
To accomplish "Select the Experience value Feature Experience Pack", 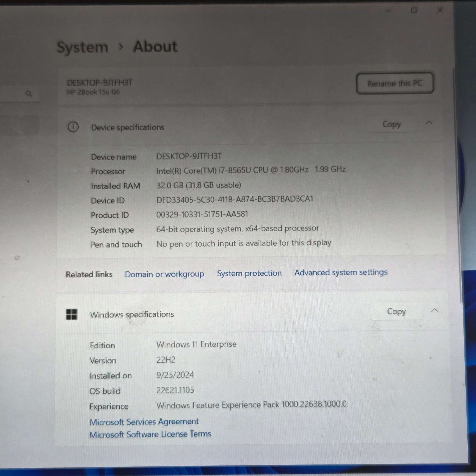I will coord(251,405).
